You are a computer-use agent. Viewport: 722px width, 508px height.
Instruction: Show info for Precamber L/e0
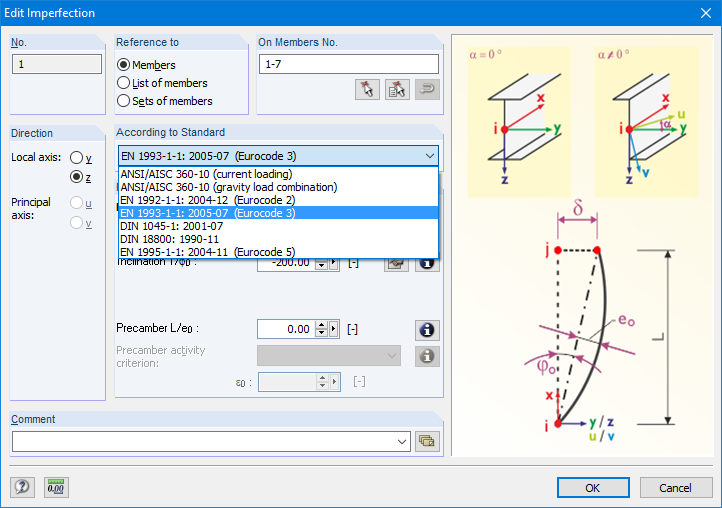pyautogui.click(x=427, y=330)
